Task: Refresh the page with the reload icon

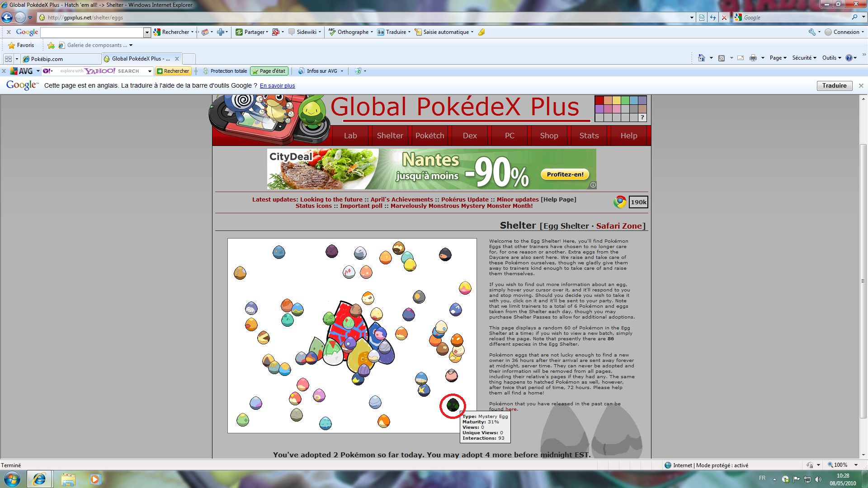Action: click(x=713, y=18)
